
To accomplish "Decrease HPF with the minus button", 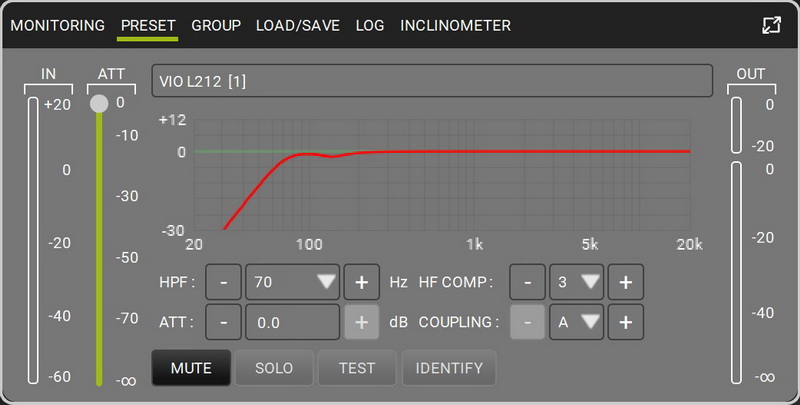I will 223,282.
